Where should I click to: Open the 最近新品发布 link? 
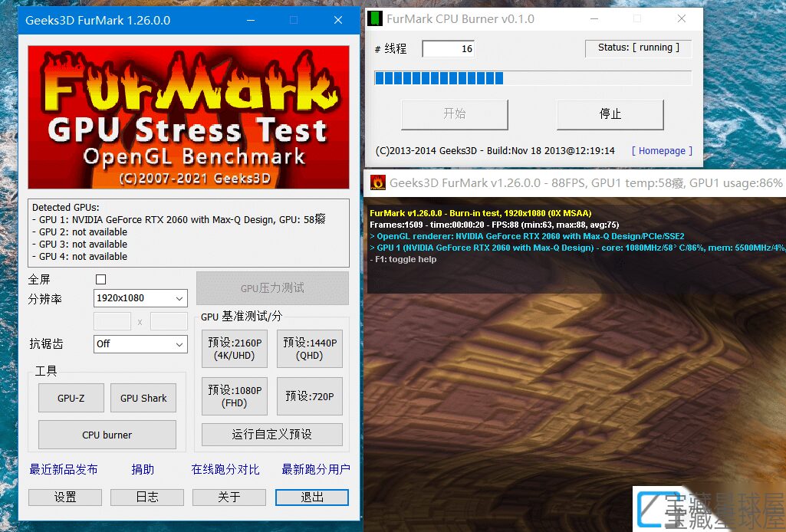64,469
